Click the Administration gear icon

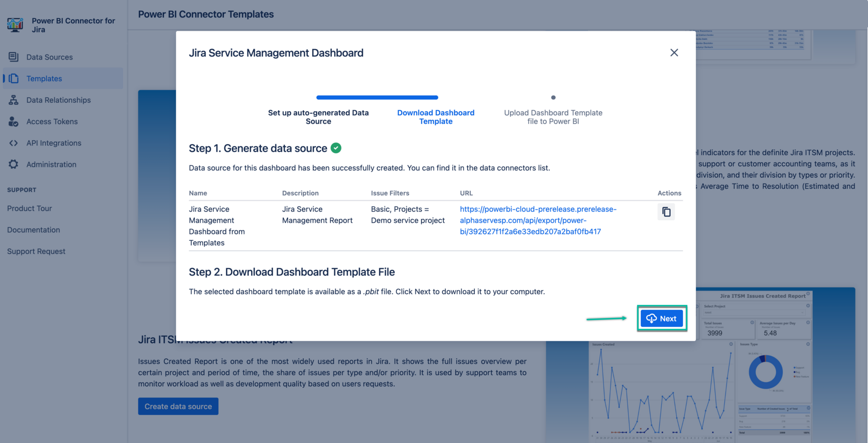point(13,164)
